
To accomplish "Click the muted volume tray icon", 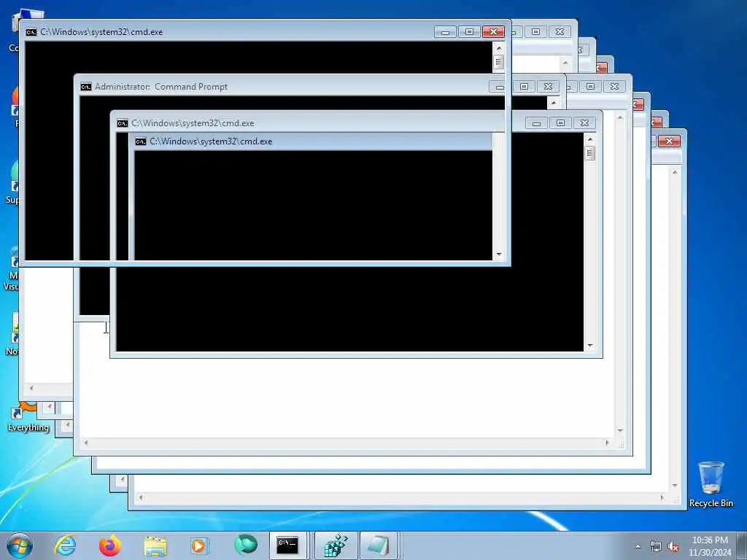I will tap(673, 547).
